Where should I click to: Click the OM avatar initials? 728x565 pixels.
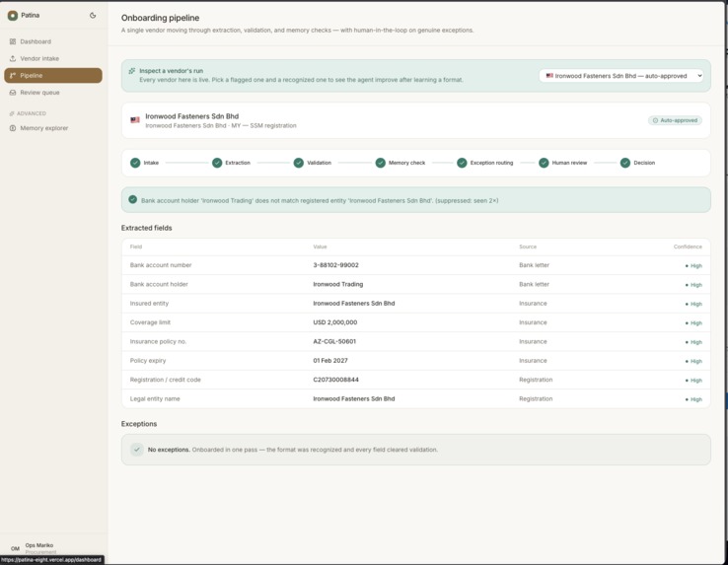pos(15,548)
